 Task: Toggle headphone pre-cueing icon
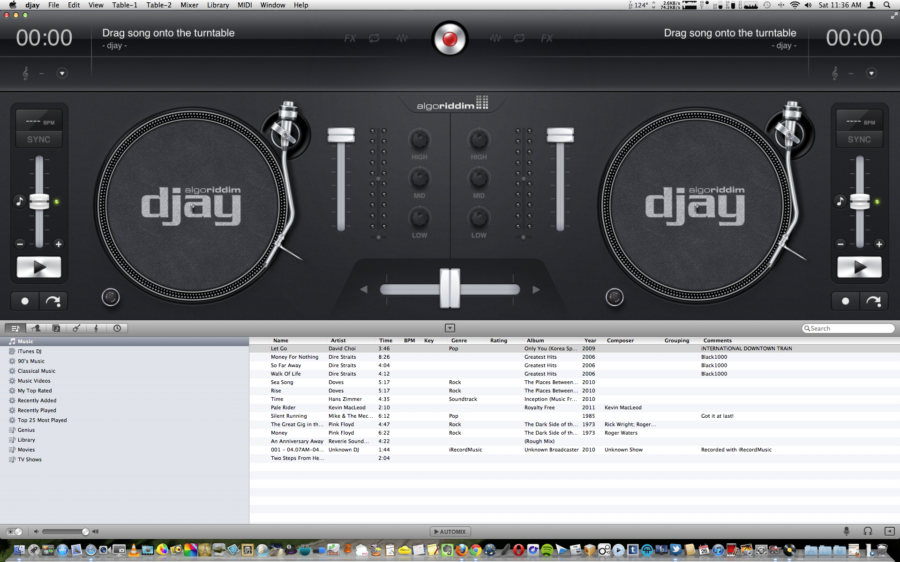click(x=868, y=532)
